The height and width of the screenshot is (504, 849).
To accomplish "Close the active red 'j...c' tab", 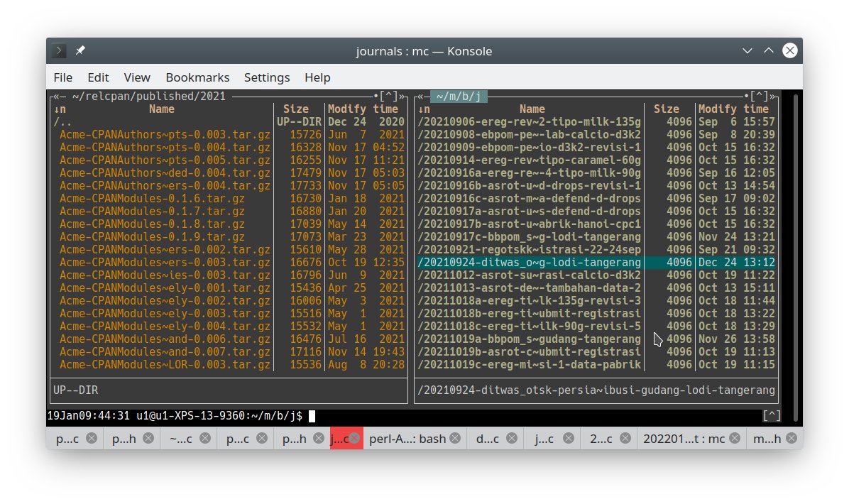I will 355,438.
